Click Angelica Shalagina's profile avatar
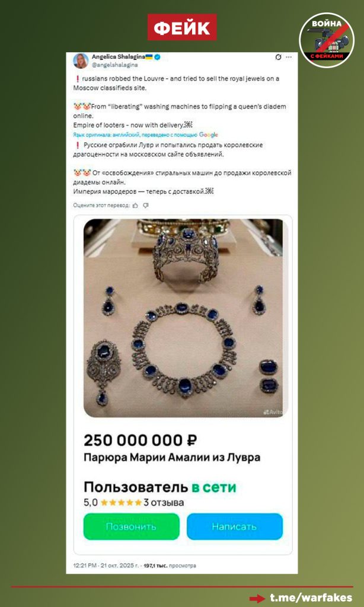 coord(81,60)
